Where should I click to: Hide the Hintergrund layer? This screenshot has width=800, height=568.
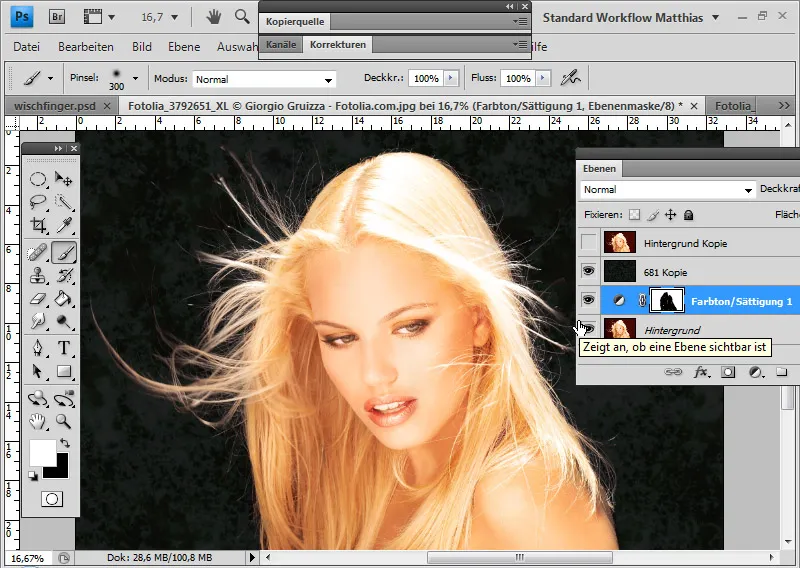coord(589,329)
